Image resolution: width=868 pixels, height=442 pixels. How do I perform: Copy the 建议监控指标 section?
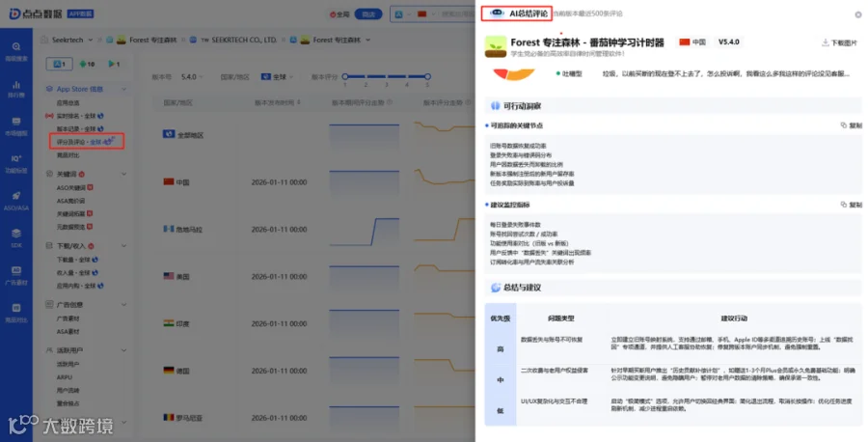851,205
